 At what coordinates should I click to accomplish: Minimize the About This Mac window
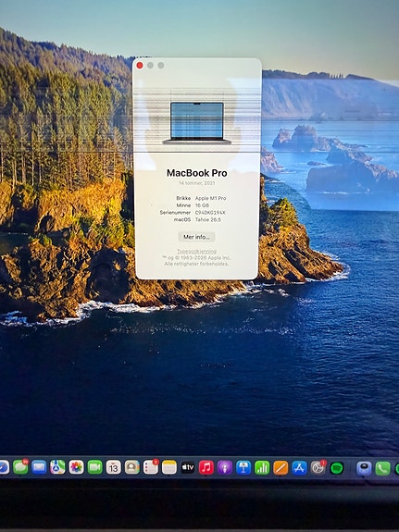coord(150,65)
